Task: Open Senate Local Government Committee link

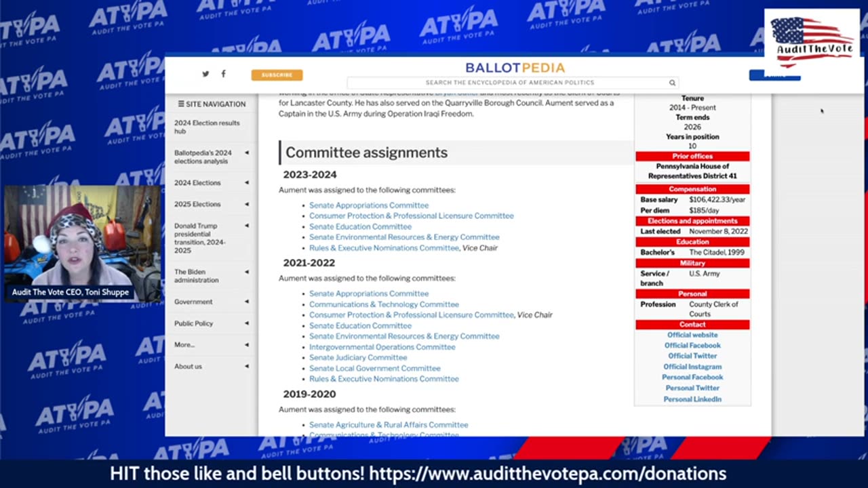Action: tap(375, 368)
